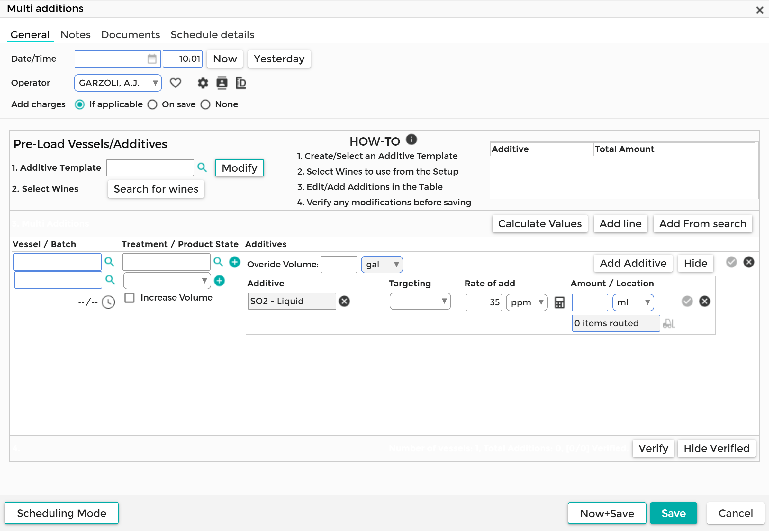Verify vessel line checkmark icon near Hide

point(731,262)
